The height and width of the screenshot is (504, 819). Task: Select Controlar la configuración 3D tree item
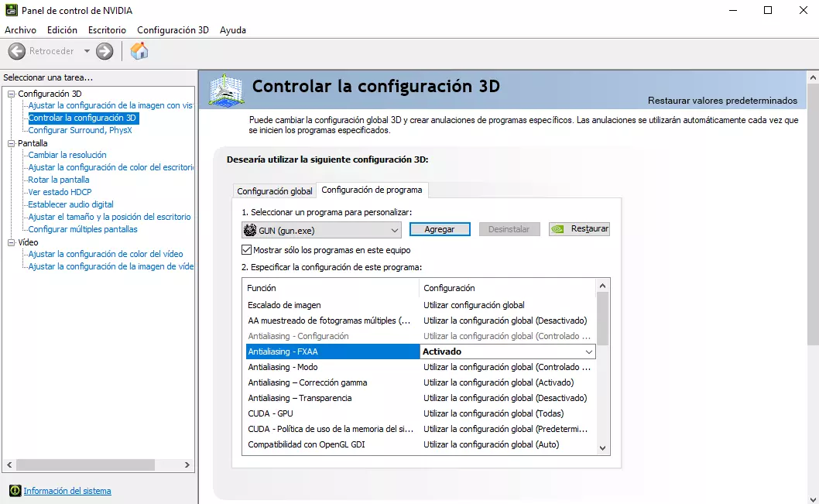83,118
